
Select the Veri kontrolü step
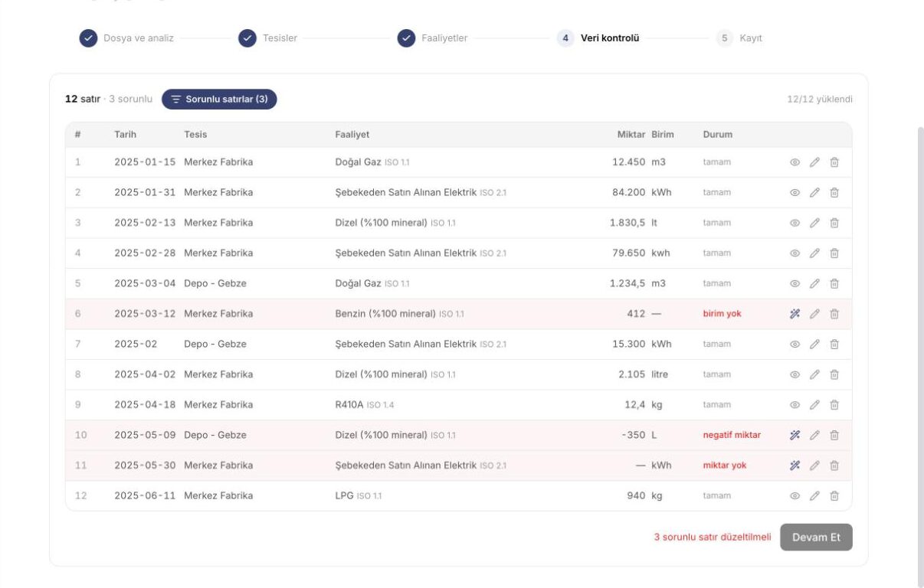[598, 38]
